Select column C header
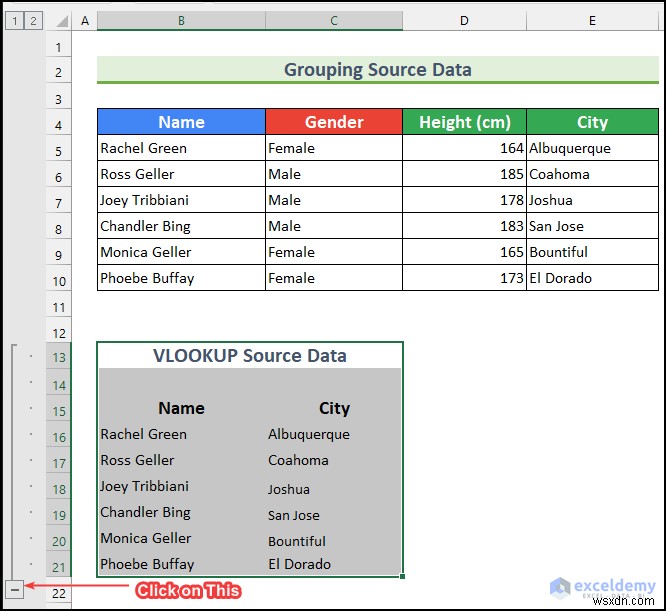Screen dimensions: 666x611 click(x=334, y=20)
